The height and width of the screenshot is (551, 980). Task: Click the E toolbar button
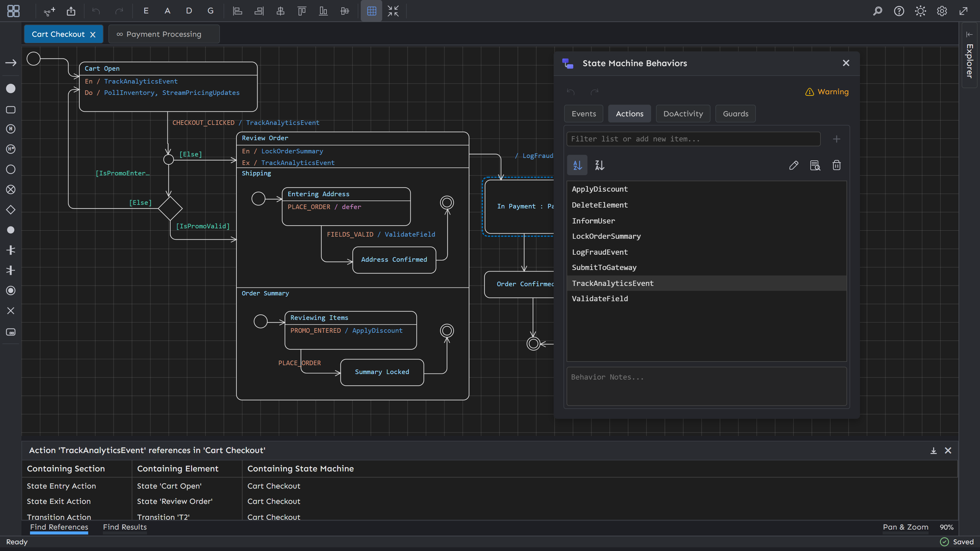point(146,11)
